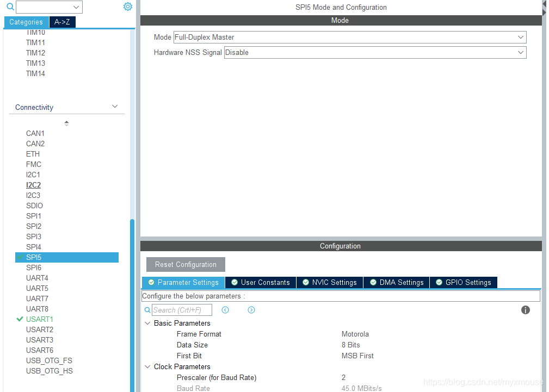
Task: Select SPI1 in Connectivity list
Action: point(34,216)
